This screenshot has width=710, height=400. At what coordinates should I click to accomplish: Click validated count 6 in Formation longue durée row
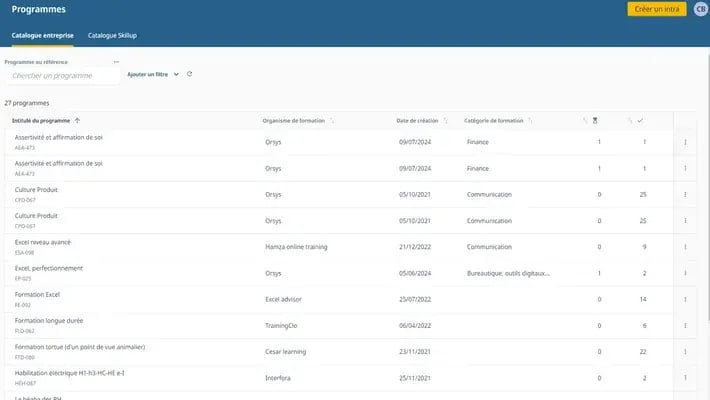click(x=644, y=326)
